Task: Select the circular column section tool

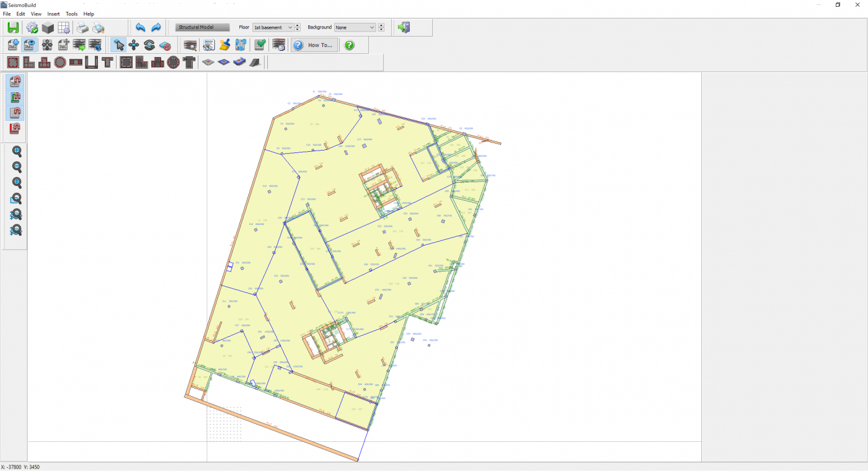Action: (x=60, y=62)
